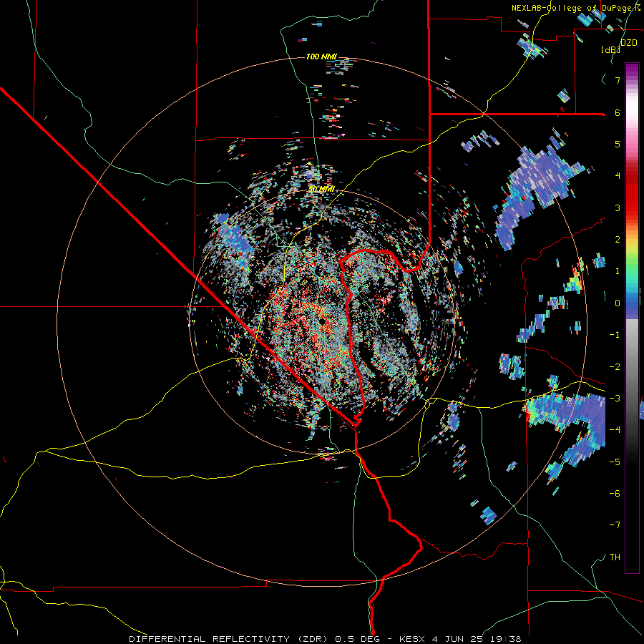The height and width of the screenshot is (644, 644).
Task: Click the 5 value on the color scale
Action: [x=618, y=144]
